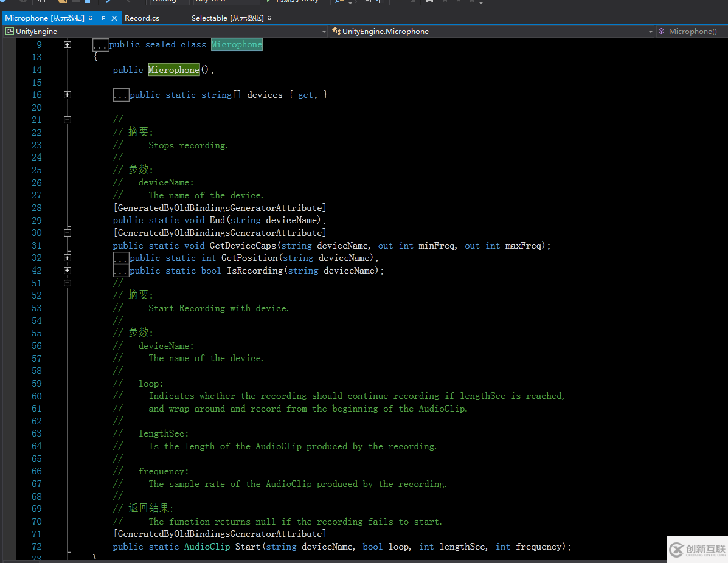The width and height of the screenshot is (728, 563).
Task: Collapse the GetDeviceCaps region at line 30
Action: pyautogui.click(x=68, y=233)
